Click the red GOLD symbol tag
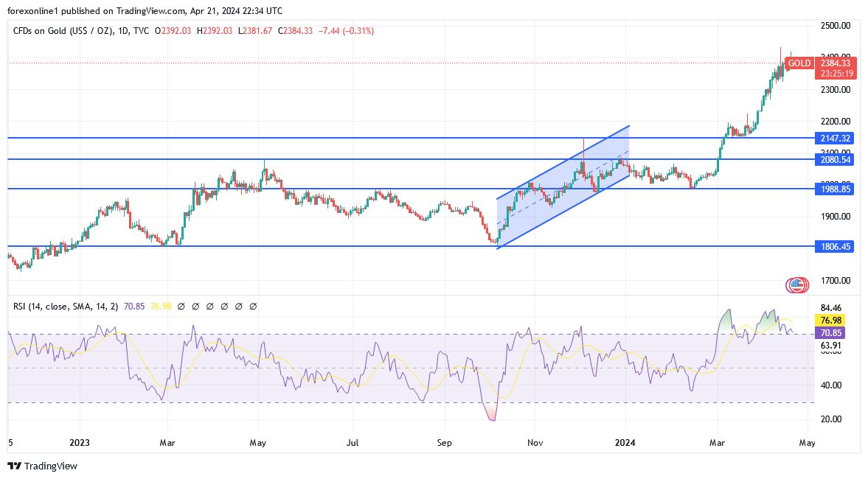This screenshot has width=868, height=479. tap(799, 63)
